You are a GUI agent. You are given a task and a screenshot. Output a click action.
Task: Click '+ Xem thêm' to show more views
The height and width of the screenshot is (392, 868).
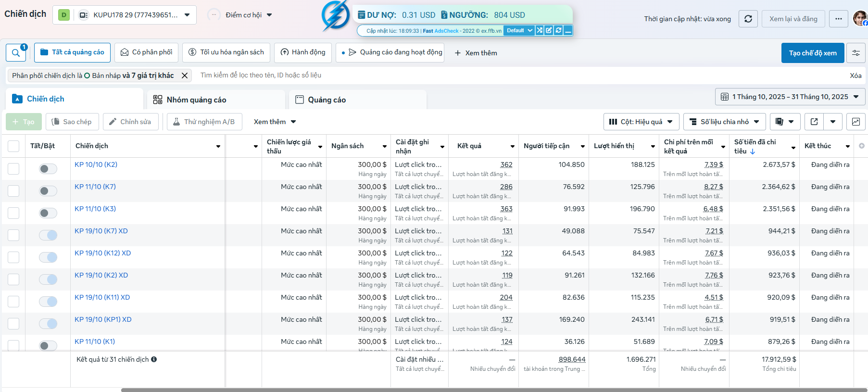pyautogui.click(x=476, y=53)
